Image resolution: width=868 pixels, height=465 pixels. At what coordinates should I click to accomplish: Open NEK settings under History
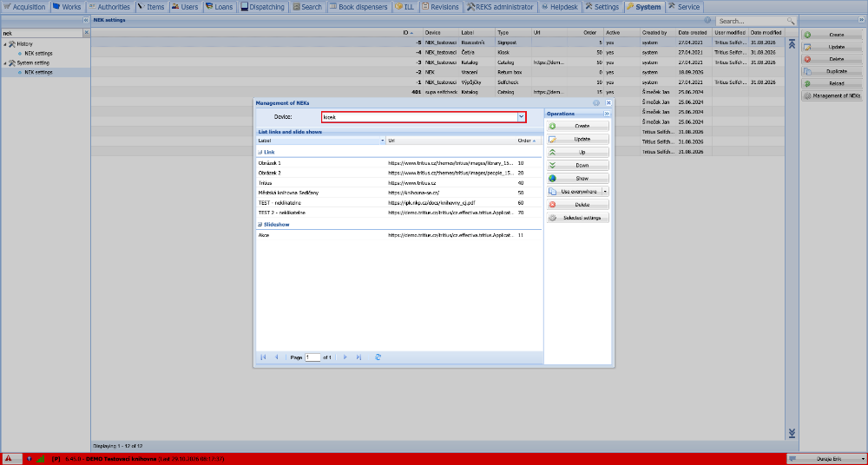coord(39,54)
